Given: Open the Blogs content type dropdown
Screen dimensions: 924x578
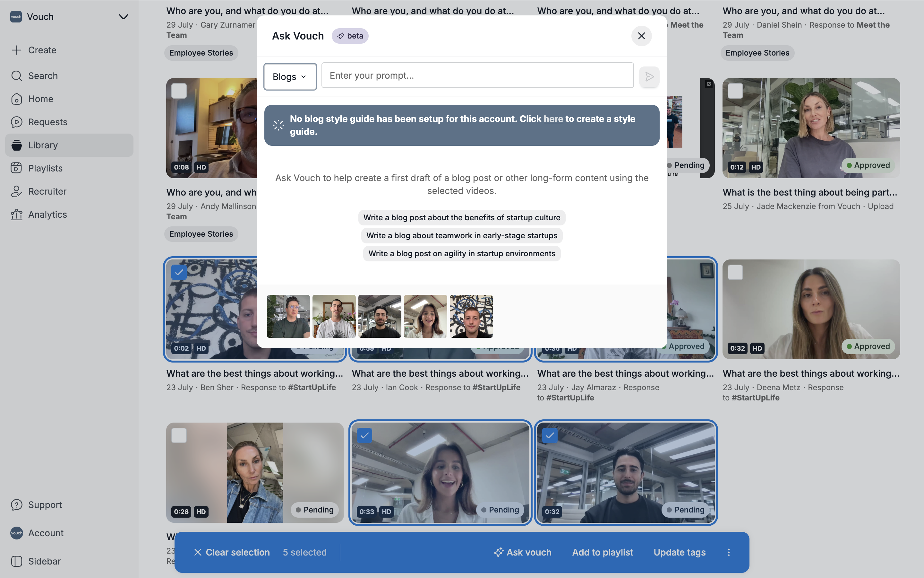Looking at the screenshot, I should click(x=290, y=77).
